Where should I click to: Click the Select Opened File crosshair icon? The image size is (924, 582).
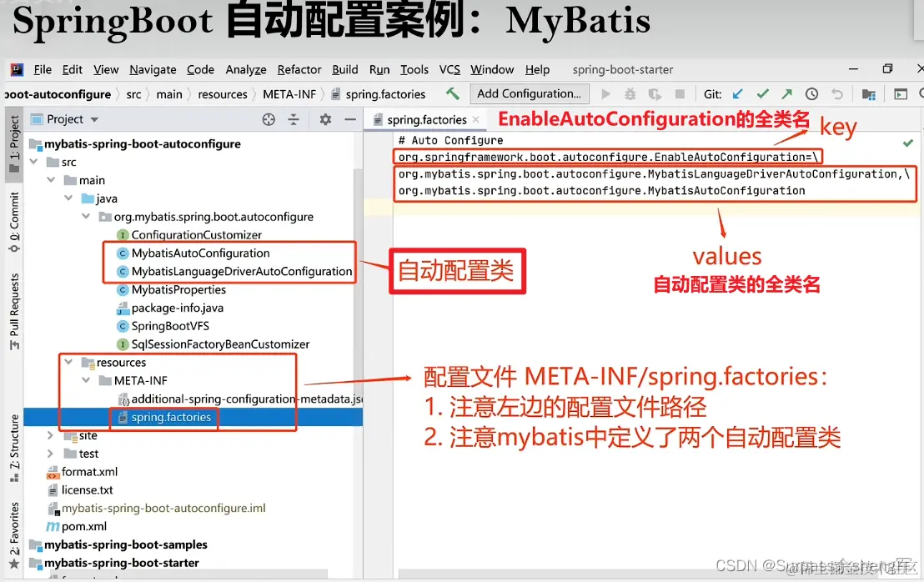269,119
